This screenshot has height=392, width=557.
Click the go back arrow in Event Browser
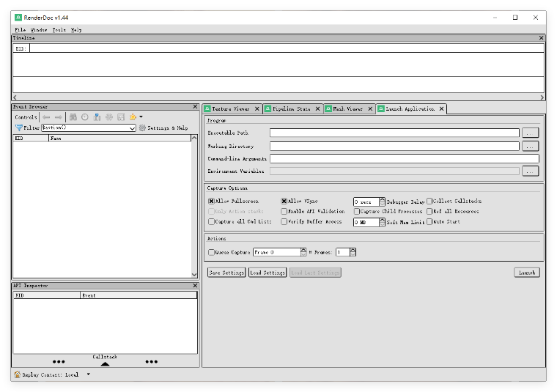tap(46, 117)
